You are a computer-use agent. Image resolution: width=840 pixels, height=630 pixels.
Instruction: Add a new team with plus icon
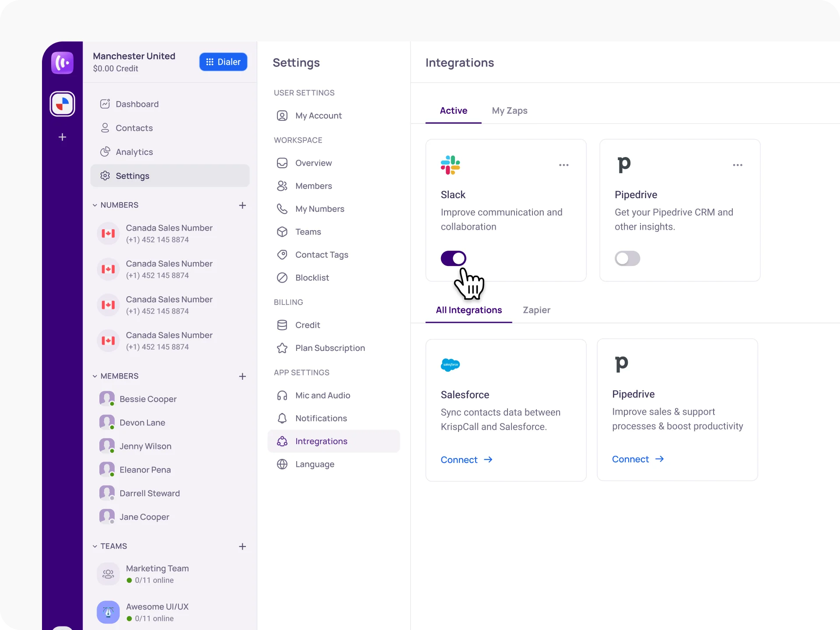tap(242, 546)
